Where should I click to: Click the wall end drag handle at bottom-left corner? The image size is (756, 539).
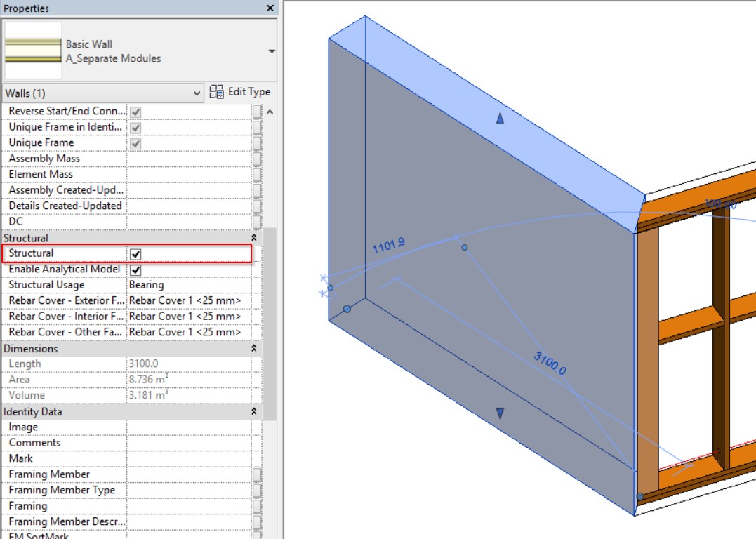[347, 309]
